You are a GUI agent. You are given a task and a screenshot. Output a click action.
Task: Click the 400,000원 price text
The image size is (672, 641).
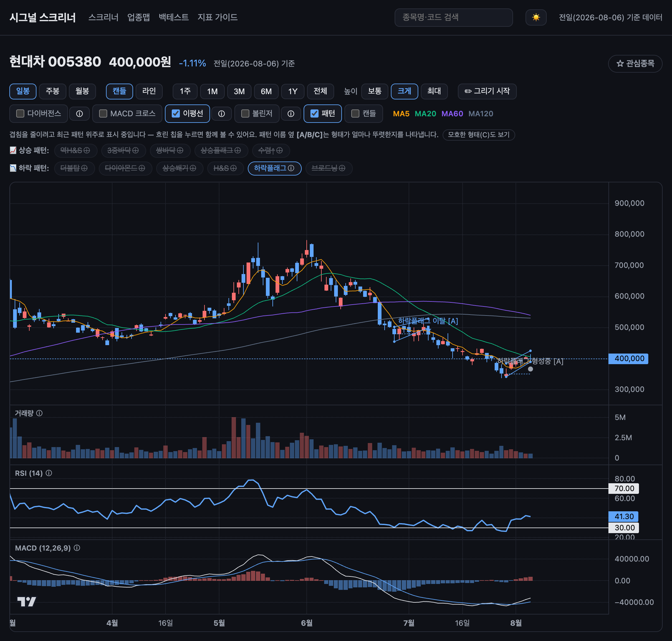(140, 62)
